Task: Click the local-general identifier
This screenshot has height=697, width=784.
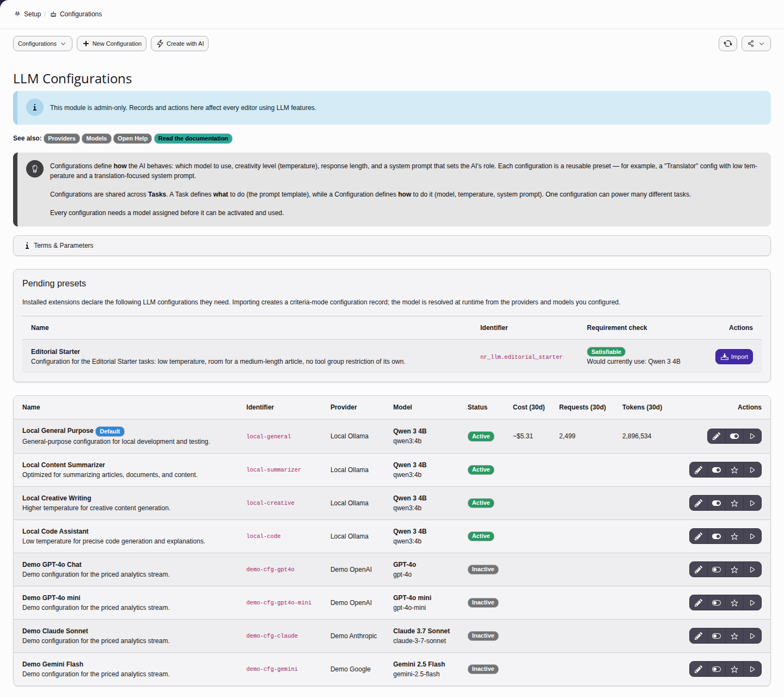Action: (269, 436)
